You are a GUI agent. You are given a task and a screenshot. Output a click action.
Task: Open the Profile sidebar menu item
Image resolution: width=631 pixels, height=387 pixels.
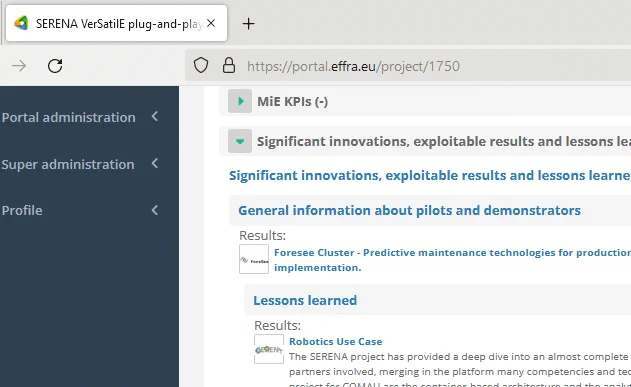pos(22,210)
